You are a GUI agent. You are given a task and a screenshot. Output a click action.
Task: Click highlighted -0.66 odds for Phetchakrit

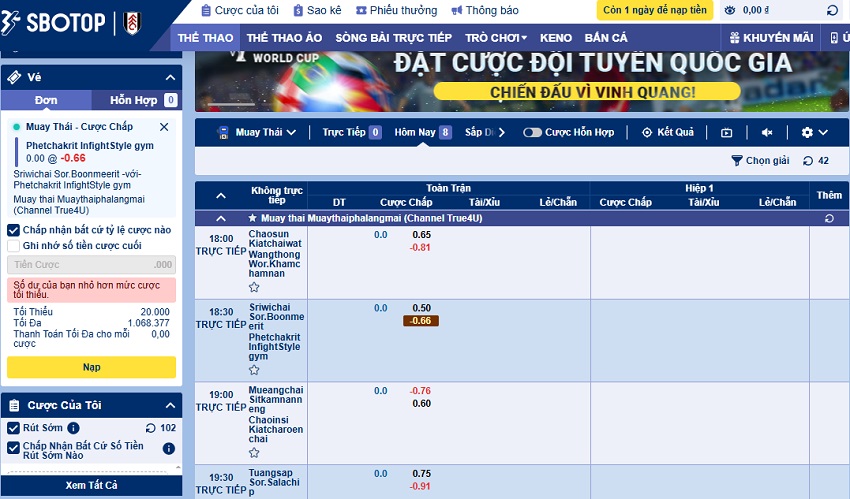[421, 321]
